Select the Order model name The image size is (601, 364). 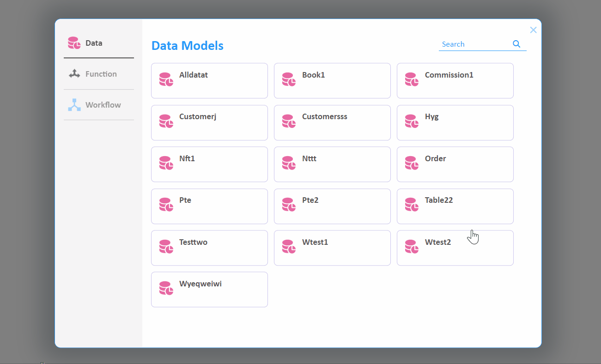[x=436, y=158]
